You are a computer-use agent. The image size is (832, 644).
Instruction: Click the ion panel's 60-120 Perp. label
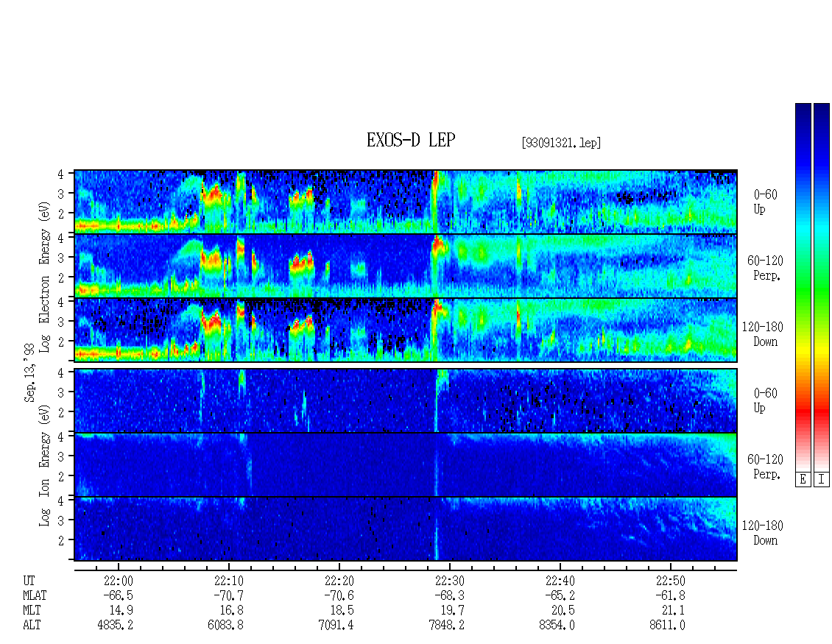765,467
